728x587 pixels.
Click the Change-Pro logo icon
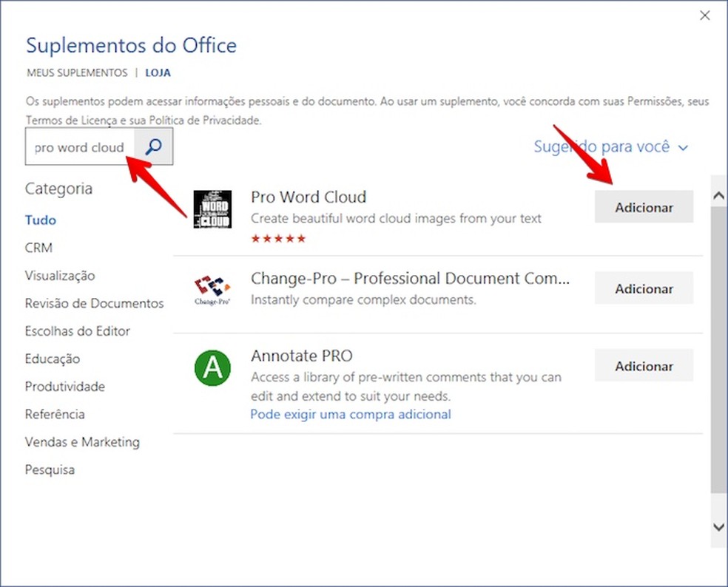212,287
